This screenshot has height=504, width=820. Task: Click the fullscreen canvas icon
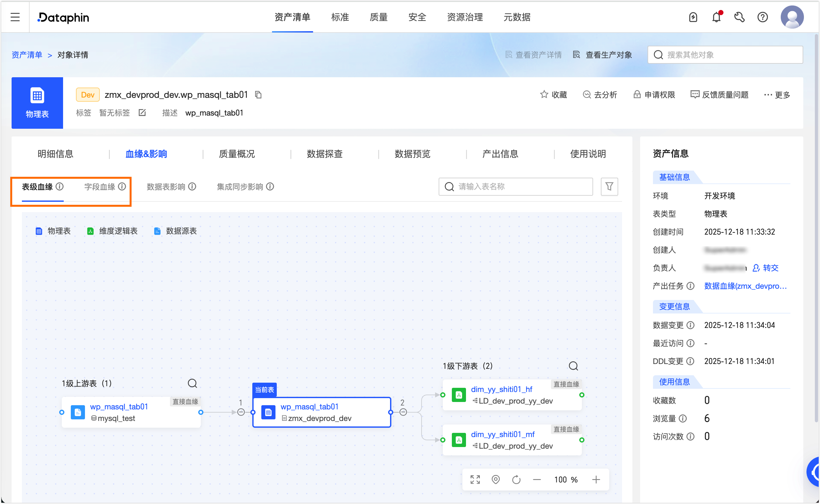pos(475,480)
